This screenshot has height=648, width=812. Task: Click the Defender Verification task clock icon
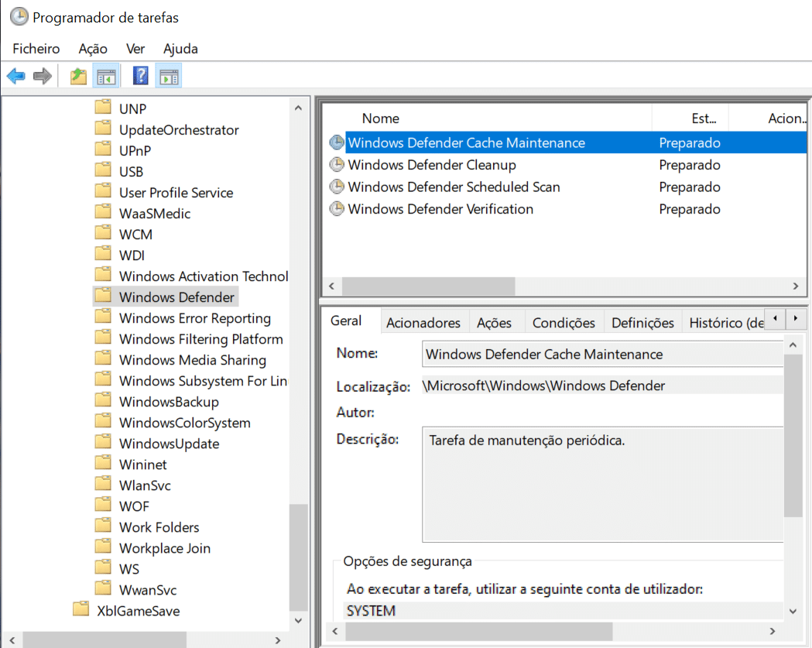[x=337, y=209]
